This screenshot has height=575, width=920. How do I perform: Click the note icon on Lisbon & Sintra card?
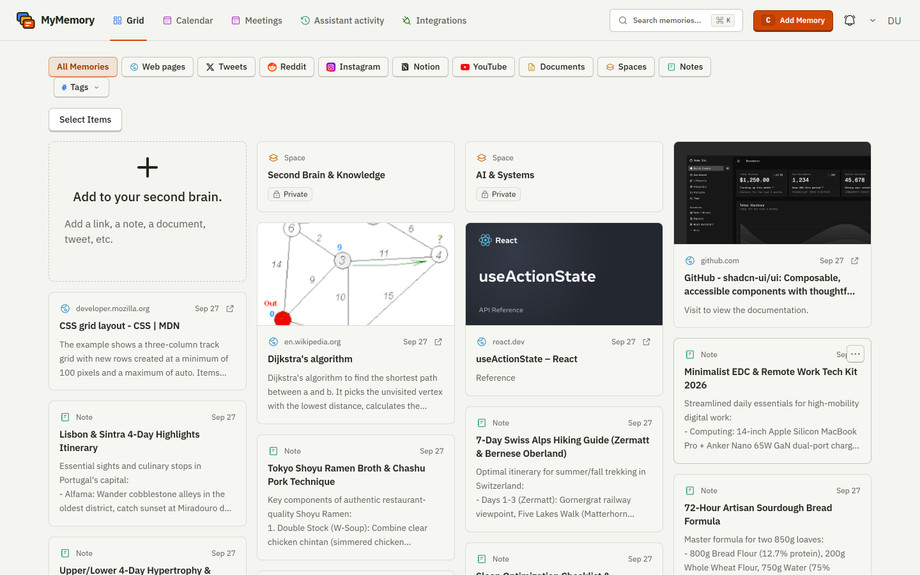click(65, 417)
